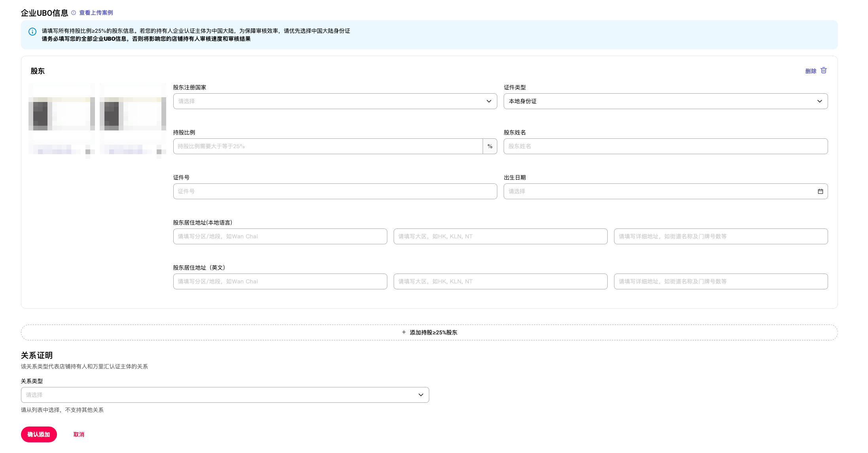Image resolution: width=868 pixels, height=453 pixels.
Task: Click the % suffix on 持股比例 field
Action: tap(490, 146)
